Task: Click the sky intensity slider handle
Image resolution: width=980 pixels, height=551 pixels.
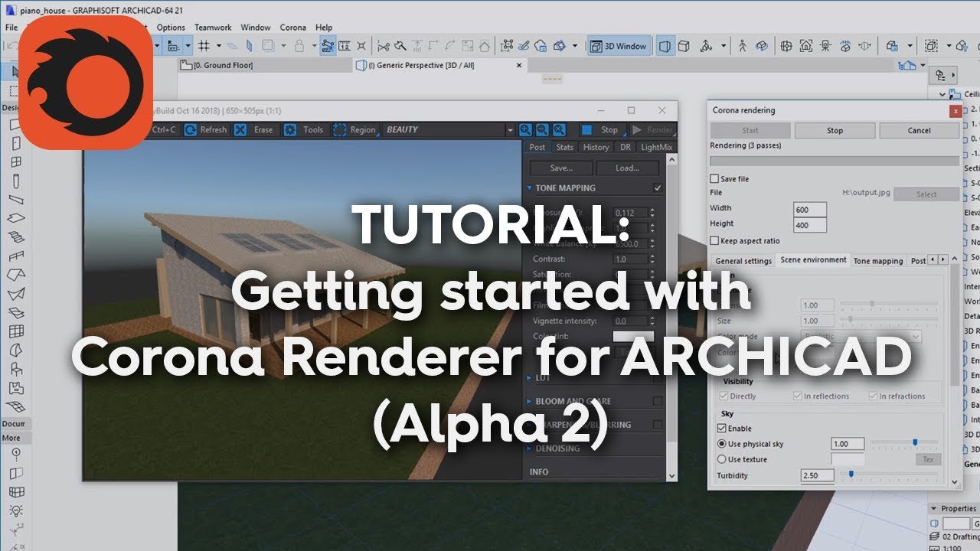Action: click(x=915, y=442)
